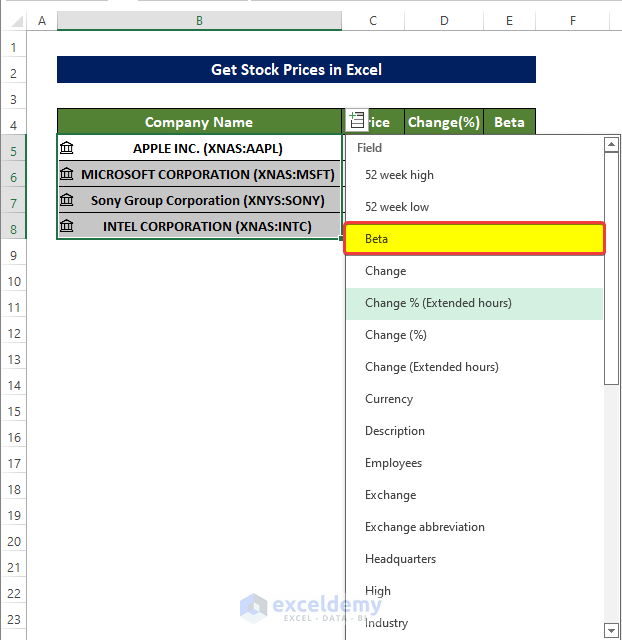The height and width of the screenshot is (640, 622).
Task: Click the Change(%) header cell
Action: pos(444,122)
